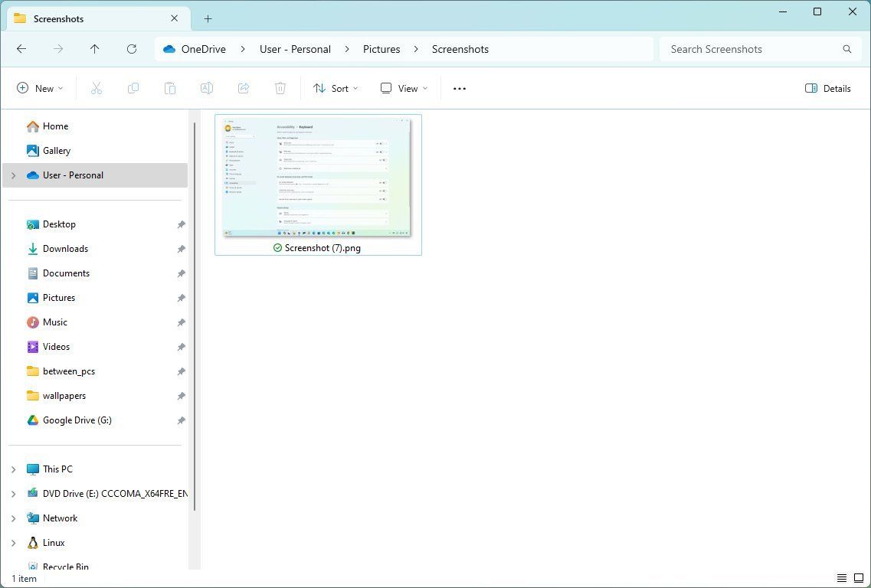The height and width of the screenshot is (588, 871).
Task: Open the Sort options dropdown
Action: pyautogui.click(x=335, y=88)
